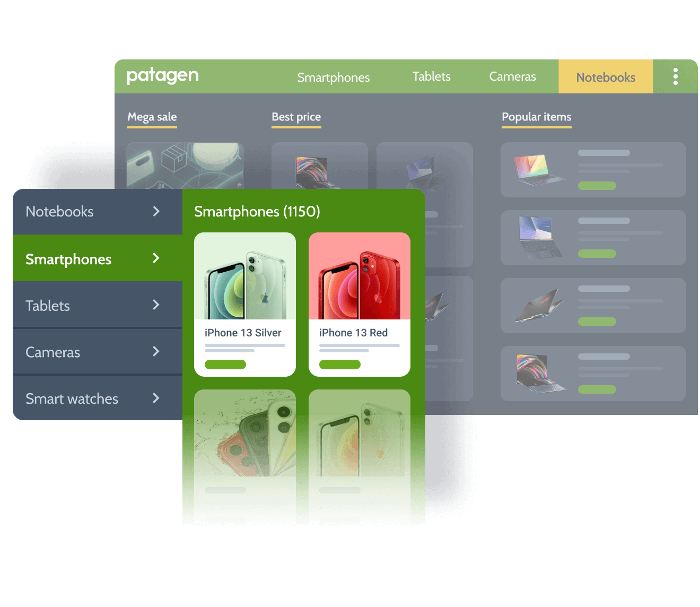Open the Best price section

(296, 117)
